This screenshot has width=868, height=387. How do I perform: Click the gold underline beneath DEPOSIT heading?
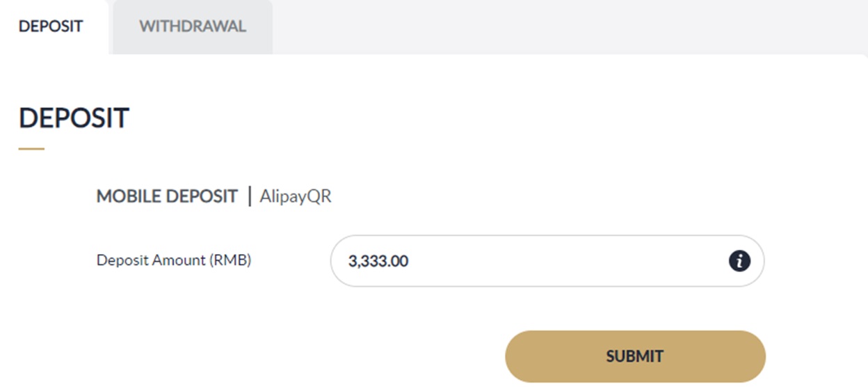pyautogui.click(x=31, y=148)
